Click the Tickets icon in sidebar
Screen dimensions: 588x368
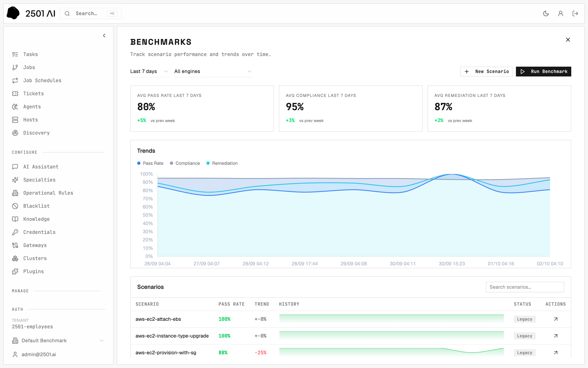pyautogui.click(x=15, y=93)
